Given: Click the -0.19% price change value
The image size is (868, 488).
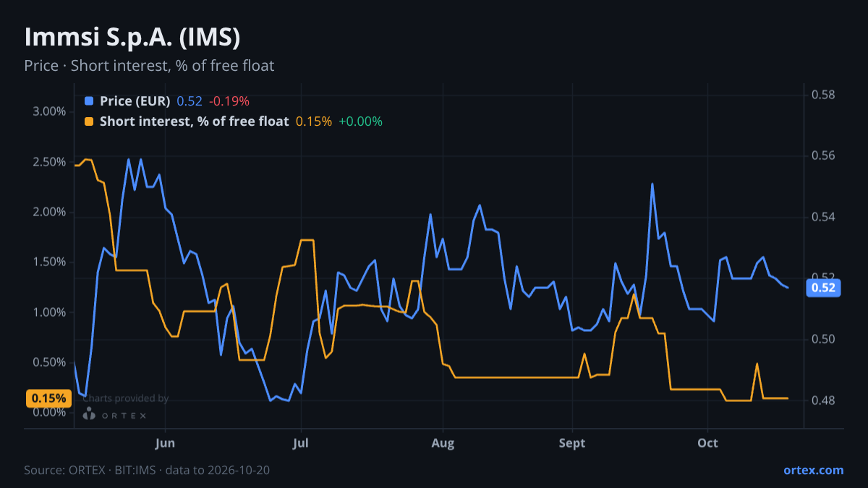Looking at the screenshot, I should tap(229, 101).
